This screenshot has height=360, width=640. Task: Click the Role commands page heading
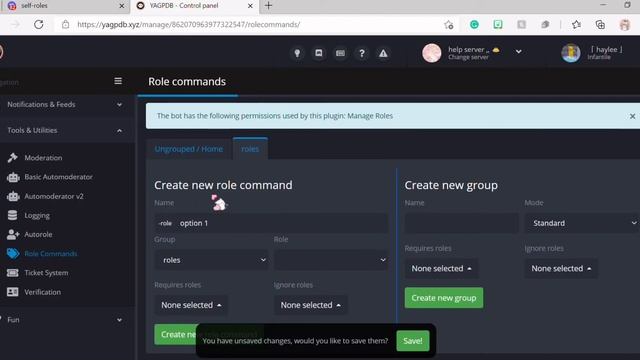click(187, 82)
